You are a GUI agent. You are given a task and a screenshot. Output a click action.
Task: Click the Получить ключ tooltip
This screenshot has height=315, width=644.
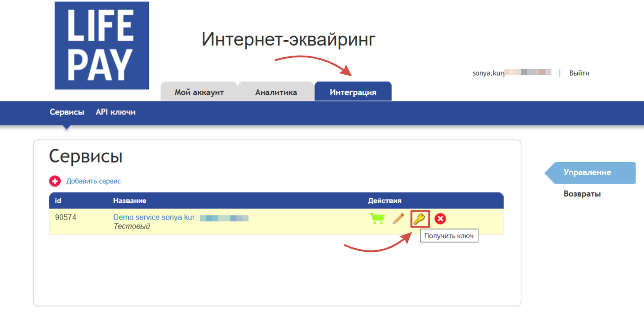[x=449, y=236]
